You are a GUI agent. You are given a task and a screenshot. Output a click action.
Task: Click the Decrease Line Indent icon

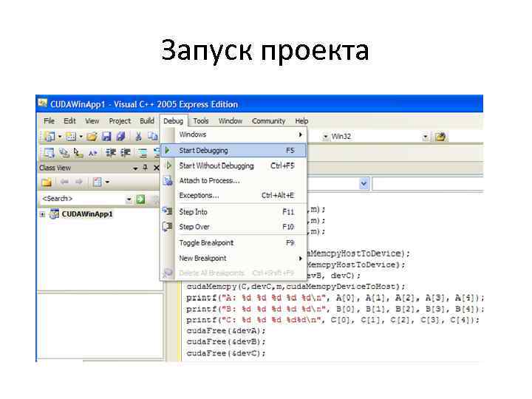111,153
